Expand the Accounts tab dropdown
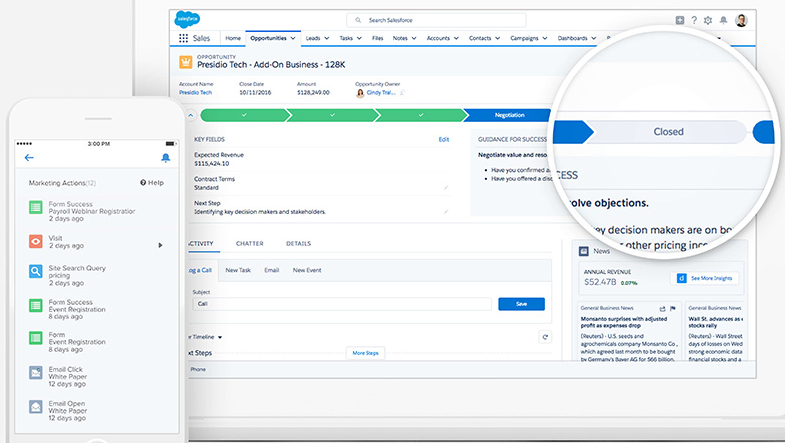 [456, 38]
